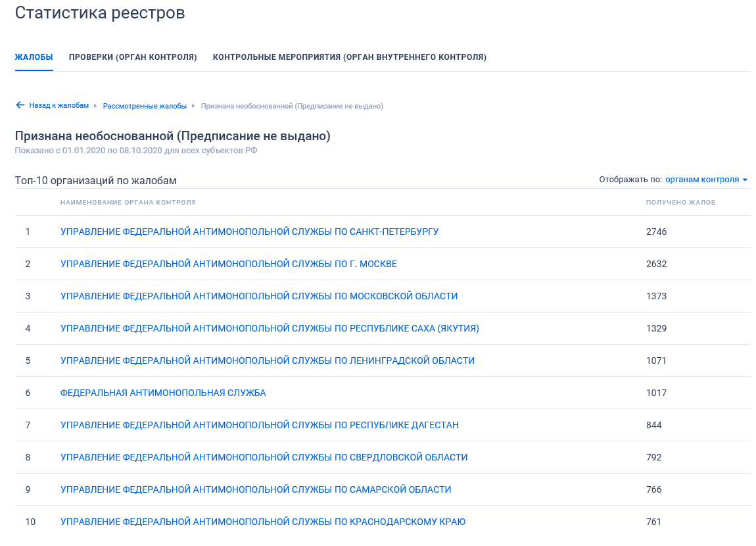Select complaints value 1071
Viewport: 756px width, 546px height.
655,360
